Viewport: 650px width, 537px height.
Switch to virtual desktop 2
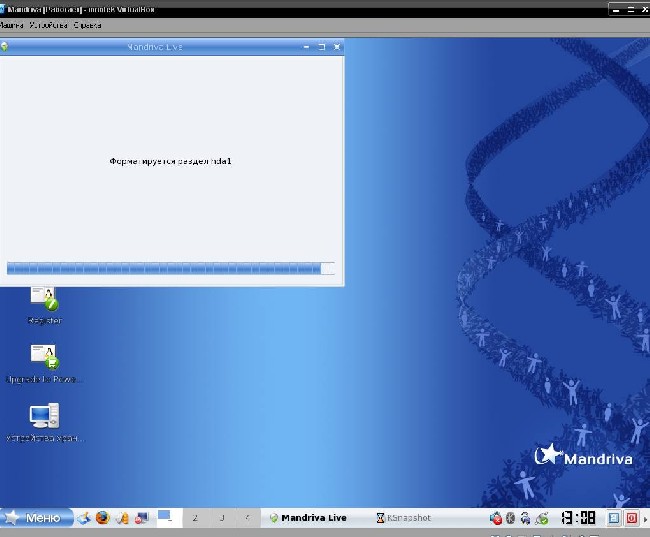(x=195, y=518)
